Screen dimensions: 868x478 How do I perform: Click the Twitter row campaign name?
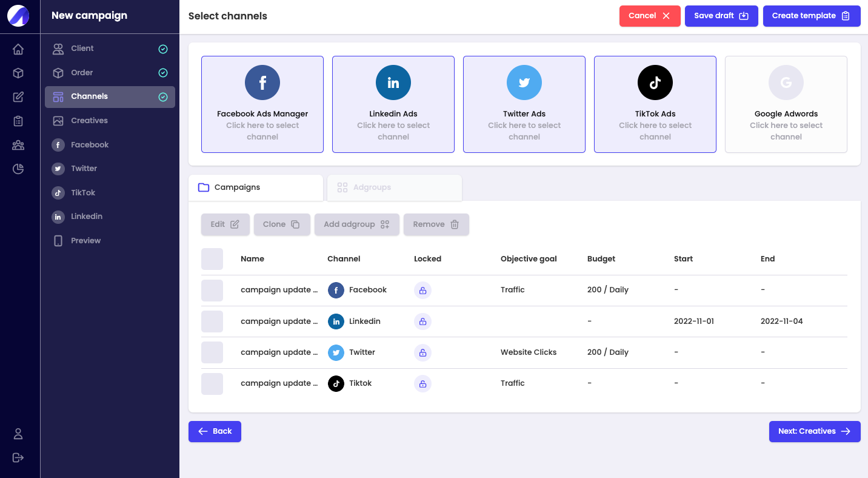(x=279, y=352)
